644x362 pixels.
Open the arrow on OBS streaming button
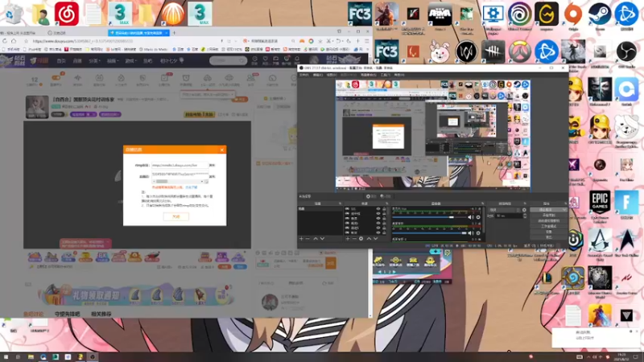564,210
